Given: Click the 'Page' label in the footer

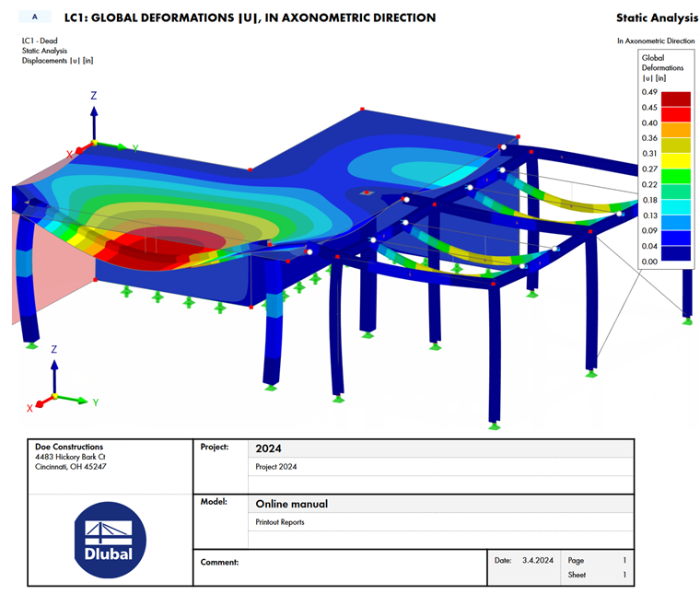Looking at the screenshot, I should click(576, 560).
